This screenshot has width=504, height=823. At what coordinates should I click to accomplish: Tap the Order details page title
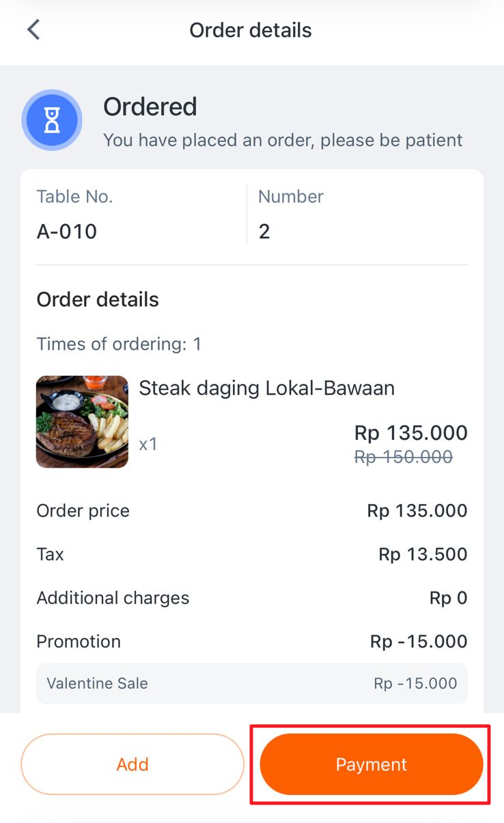pyautogui.click(x=251, y=30)
